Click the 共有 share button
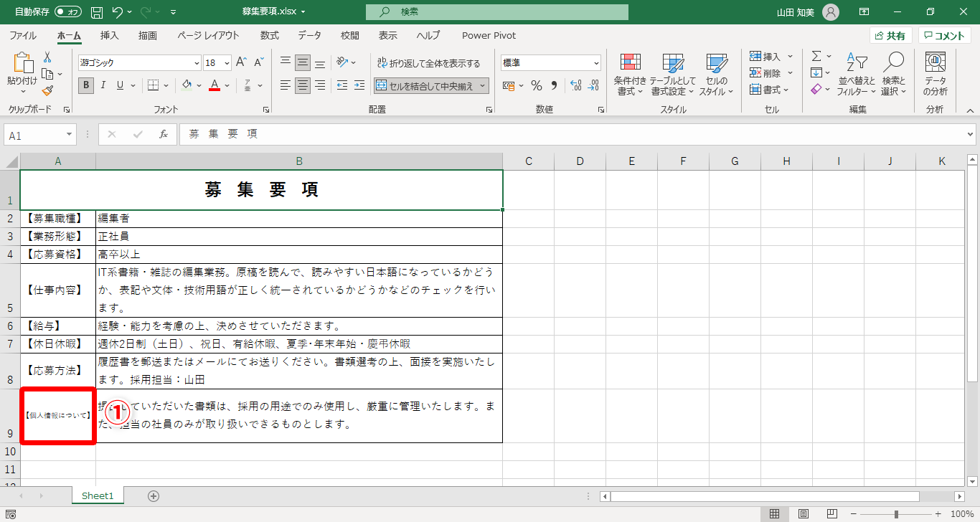 890,36
